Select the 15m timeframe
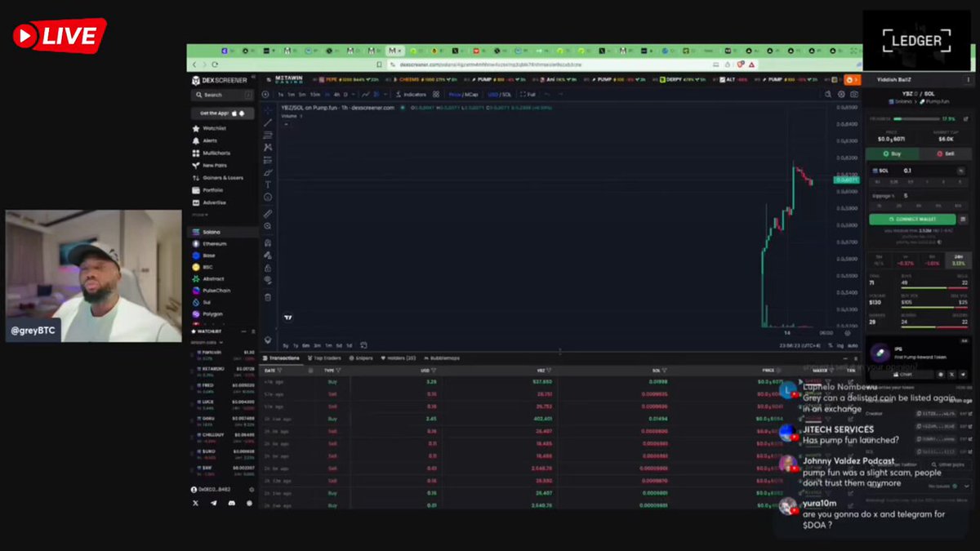Viewport: 980px width, 551px height. pos(315,95)
